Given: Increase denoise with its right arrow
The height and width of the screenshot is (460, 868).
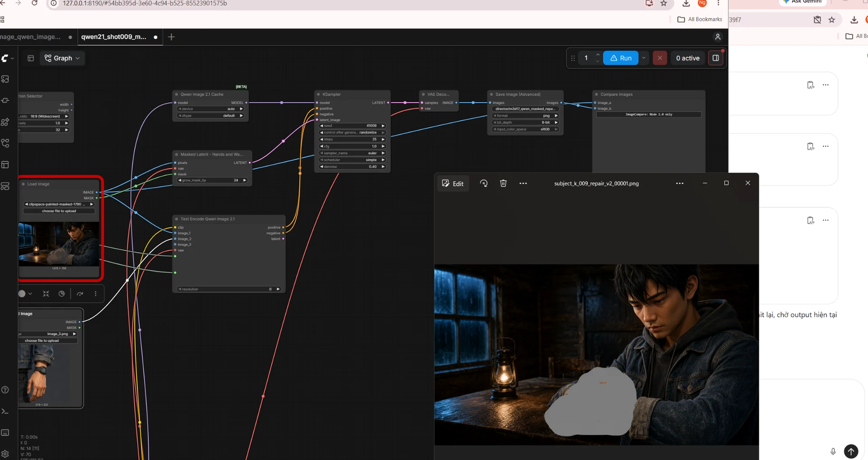Looking at the screenshot, I should (x=383, y=167).
